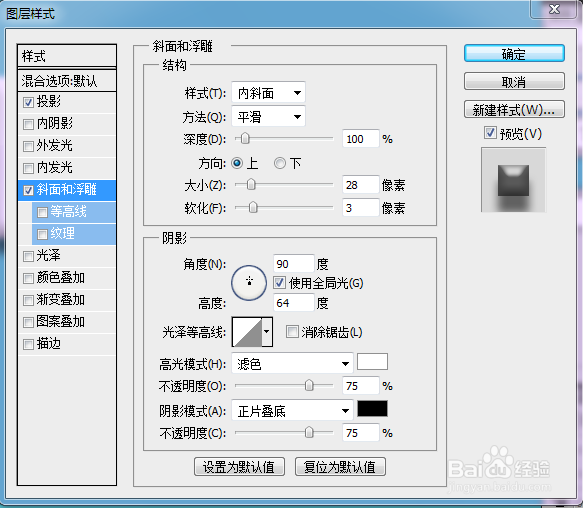Click the 深度(D) slider handle

point(245,138)
